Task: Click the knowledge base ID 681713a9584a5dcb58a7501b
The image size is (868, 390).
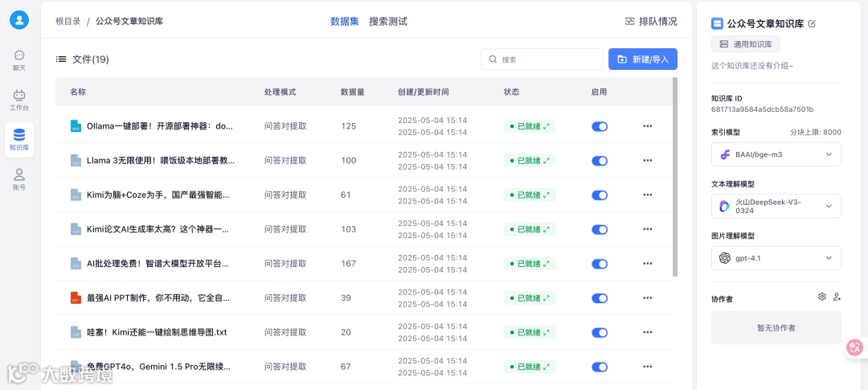Action: [762, 109]
